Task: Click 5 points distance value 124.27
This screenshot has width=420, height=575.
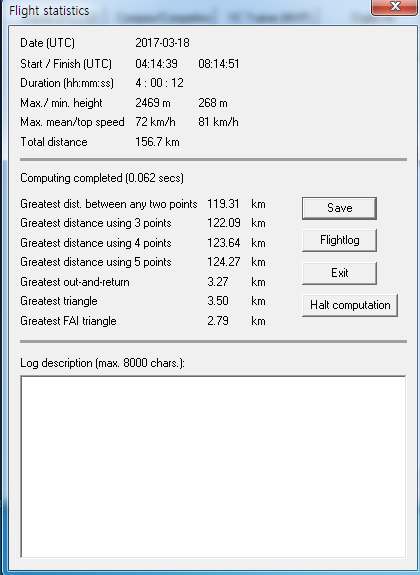Action: pyautogui.click(x=224, y=262)
